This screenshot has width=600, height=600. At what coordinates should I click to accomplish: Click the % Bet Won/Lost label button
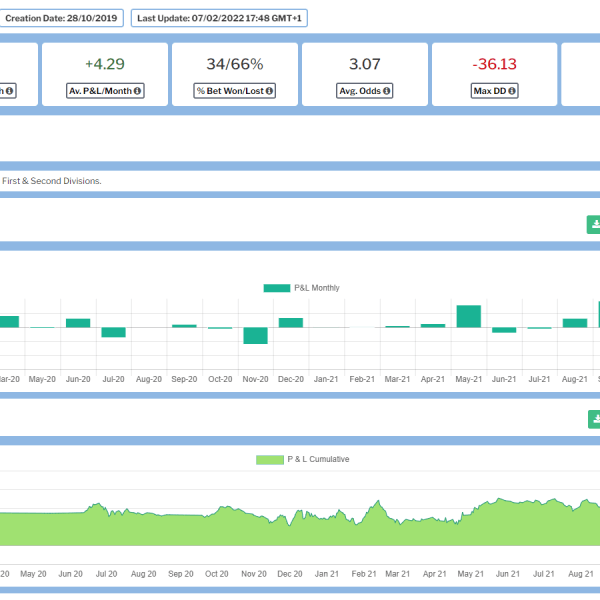[235, 91]
